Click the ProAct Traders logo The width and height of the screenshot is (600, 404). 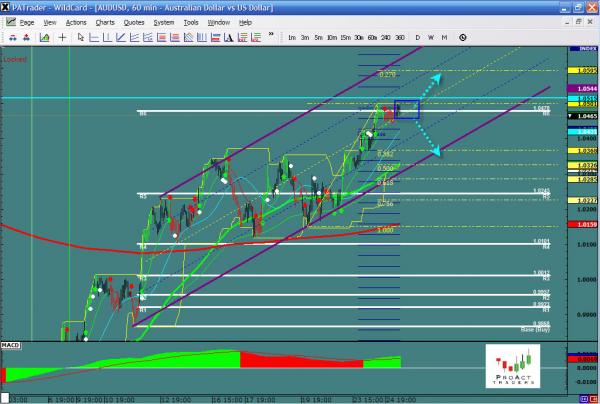(x=512, y=366)
